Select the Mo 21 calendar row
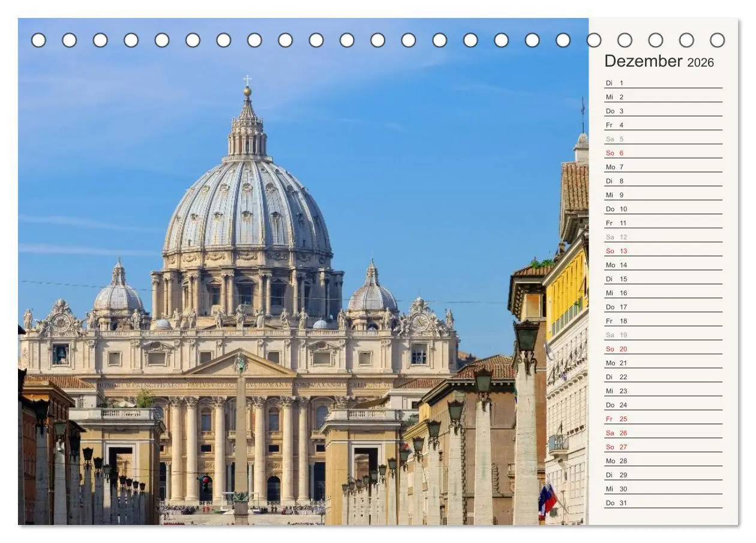The height and width of the screenshot is (543, 756). (663, 363)
